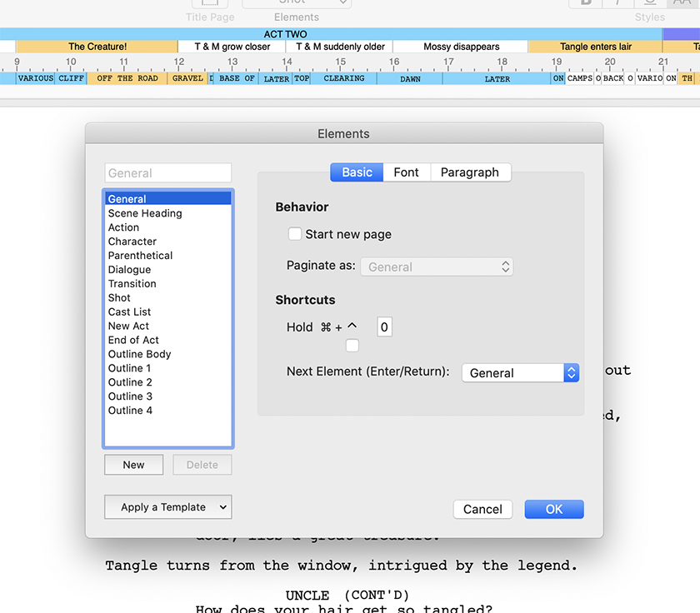Screen dimensions: 700x613
Task: Select The Creature! sequence in story map
Action: (97, 47)
